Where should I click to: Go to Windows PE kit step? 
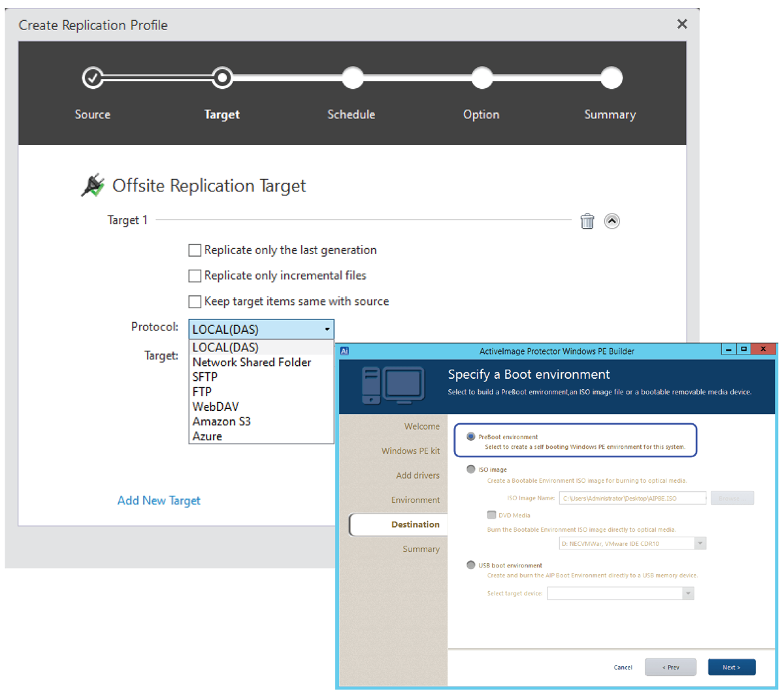click(x=410, y=451)
